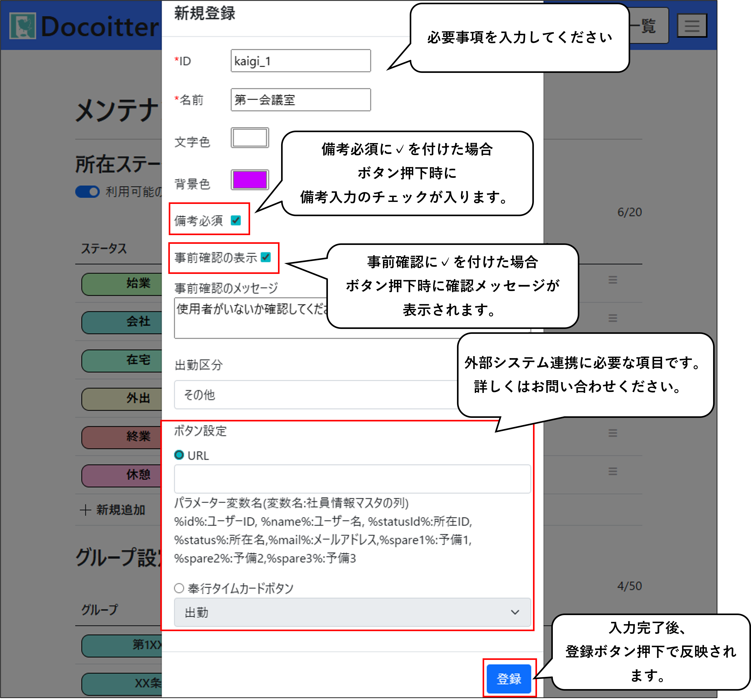Screen dimensions: 751x700
Task: Click the ID input field
Action: (300, 61)
